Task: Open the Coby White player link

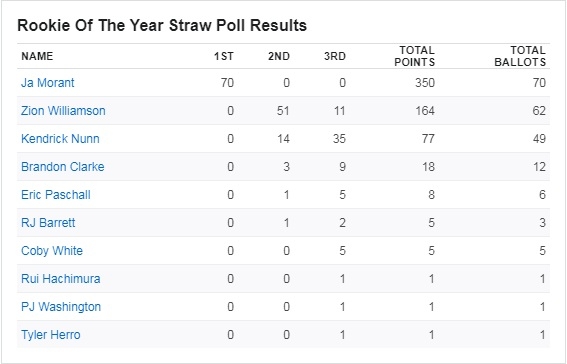Action: (52, 251)
